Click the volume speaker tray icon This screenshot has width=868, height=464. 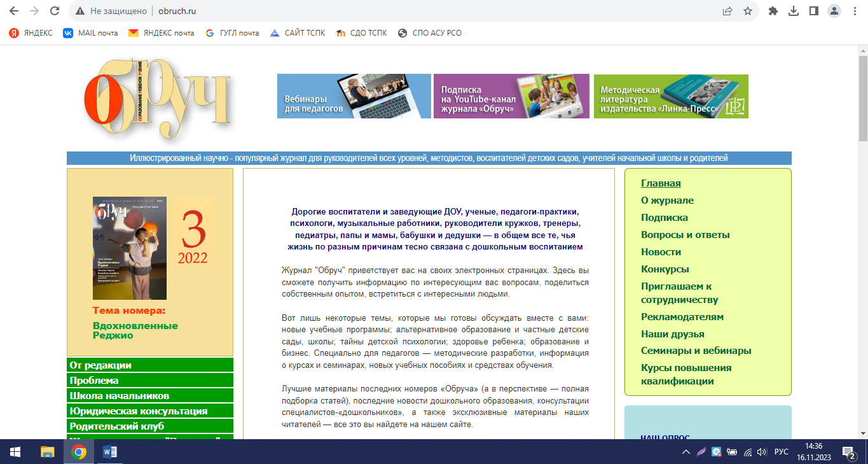pyautogui.click(x=762, y=452)
